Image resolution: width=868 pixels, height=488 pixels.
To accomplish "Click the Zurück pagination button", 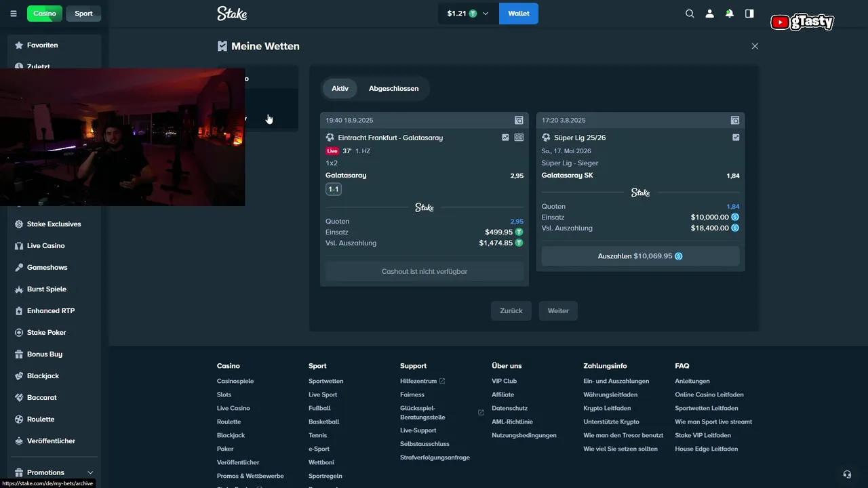I will (511, 310).
